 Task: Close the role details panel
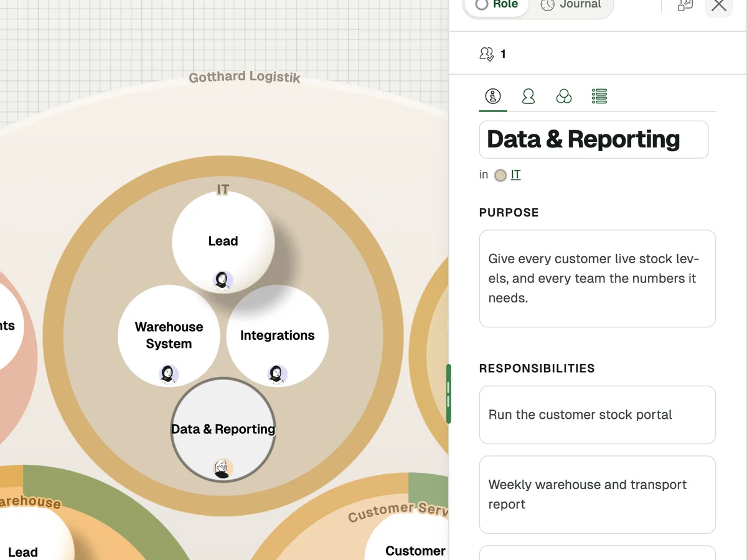coord(719,6)
